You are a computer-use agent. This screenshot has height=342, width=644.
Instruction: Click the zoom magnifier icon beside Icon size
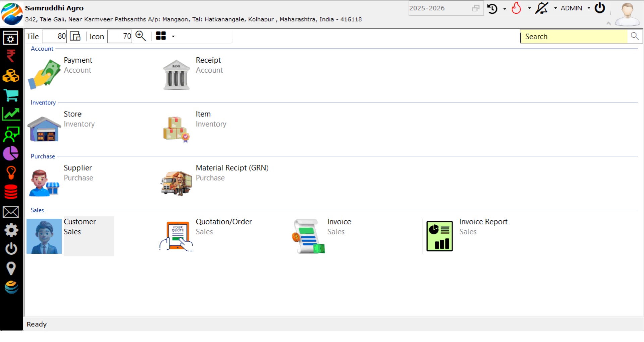(141, 36)
